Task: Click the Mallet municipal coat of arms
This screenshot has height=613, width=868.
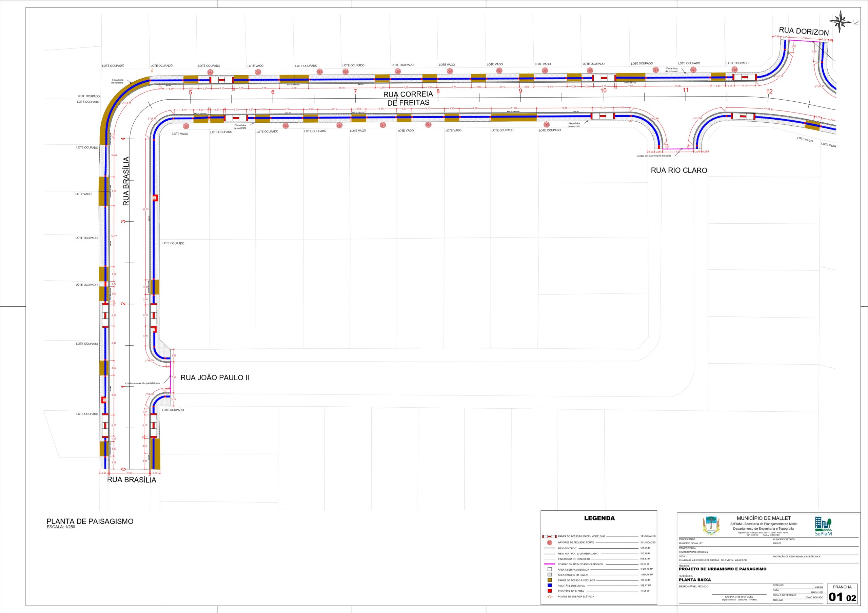Action: (711, 526)
